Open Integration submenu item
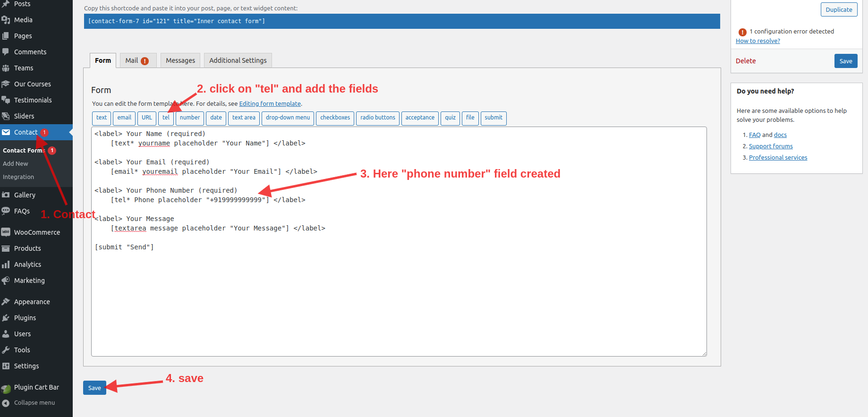868x417 pixels. pyautogui.click(x=18, y=177)
